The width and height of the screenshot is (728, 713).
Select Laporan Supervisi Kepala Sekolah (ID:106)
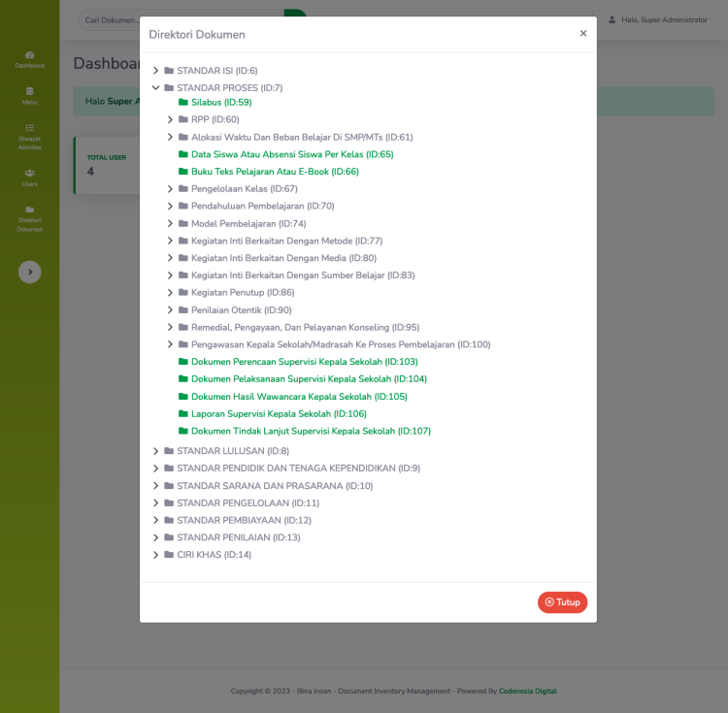[262, 413]
